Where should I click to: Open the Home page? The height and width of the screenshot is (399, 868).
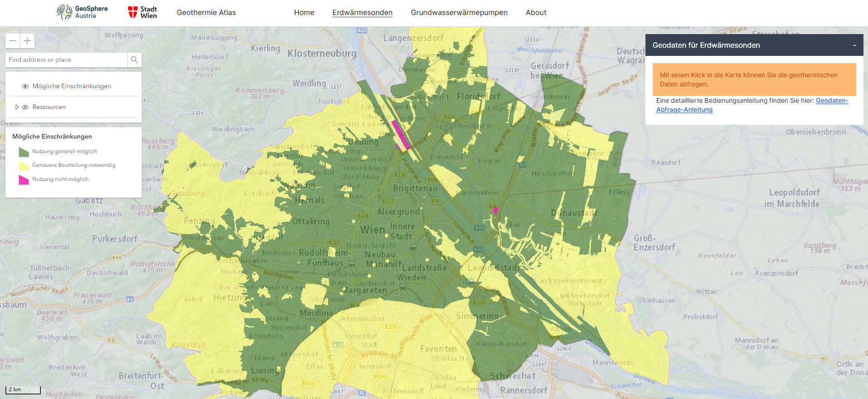[304, 13]
